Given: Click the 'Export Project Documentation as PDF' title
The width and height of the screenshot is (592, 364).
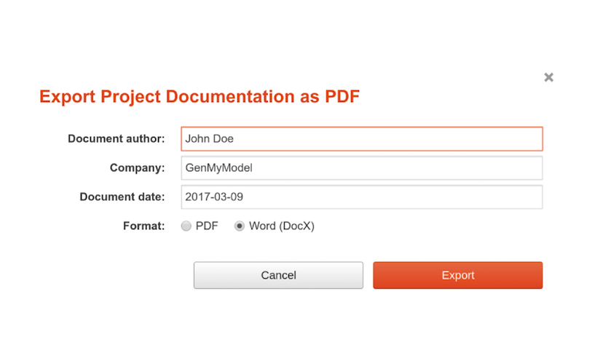Looking at the screenshot, I should (x=200, y=97).
